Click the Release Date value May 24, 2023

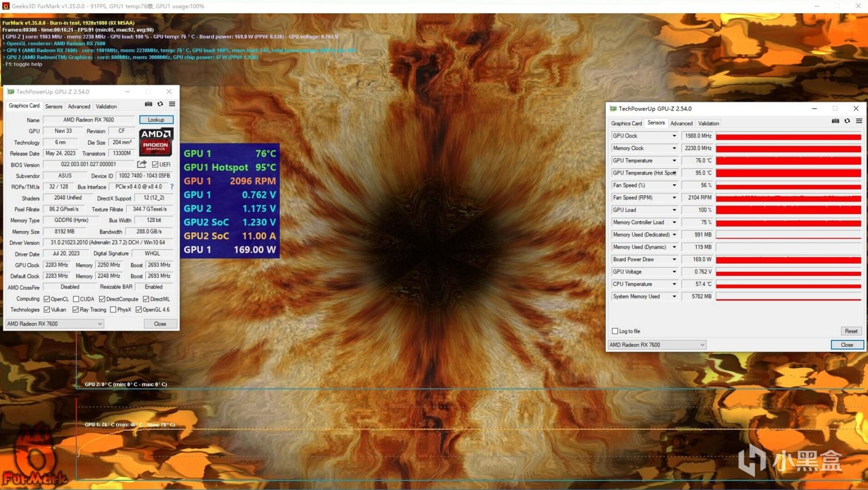(x=60, y=153)
